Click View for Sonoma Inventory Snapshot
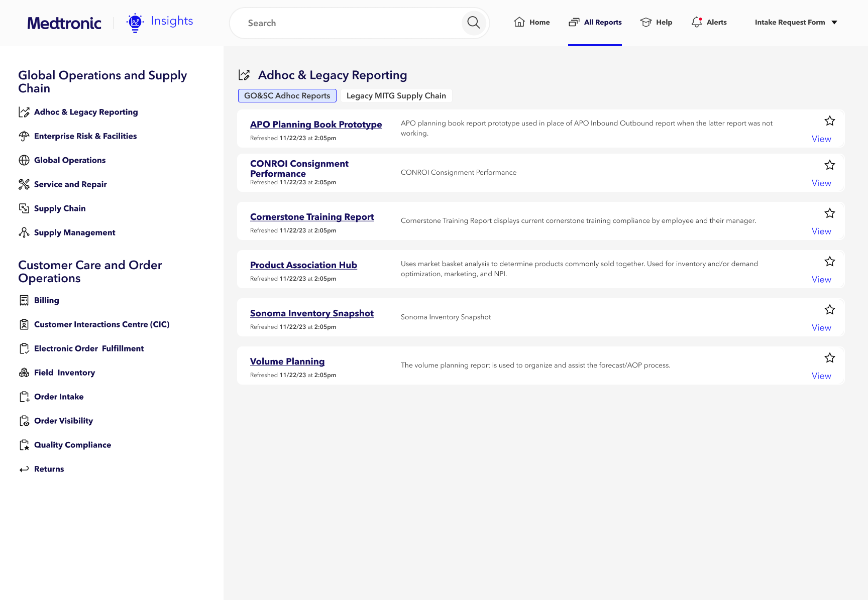868x600 pixels. pos(821,328)
